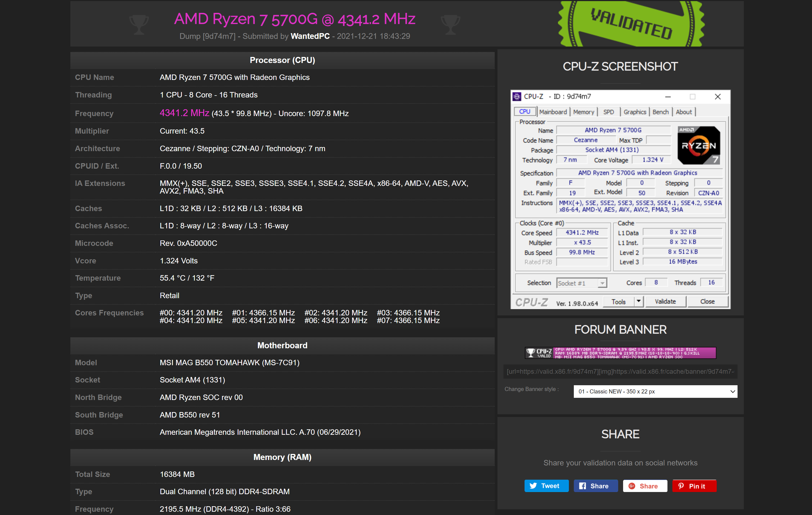Click the page title AMD Ryzen 7 5700G @ 4341.2 MHz
The height and width of the screenshot is (515, 812).
(295, 19)
